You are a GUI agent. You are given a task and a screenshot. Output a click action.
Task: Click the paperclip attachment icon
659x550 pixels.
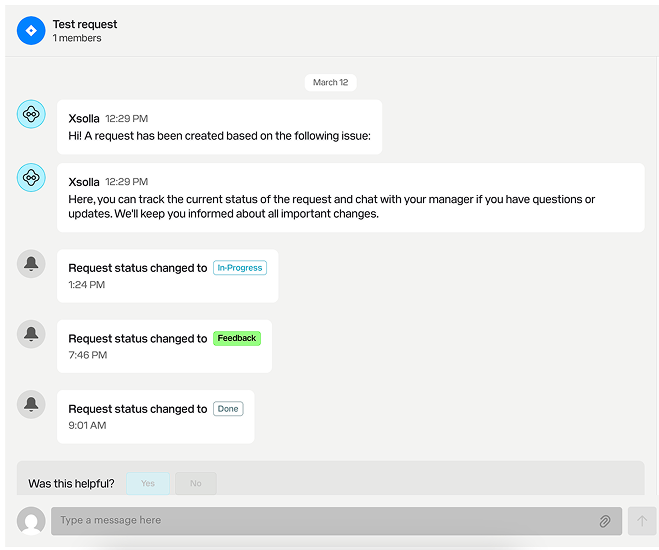[604, 521]
